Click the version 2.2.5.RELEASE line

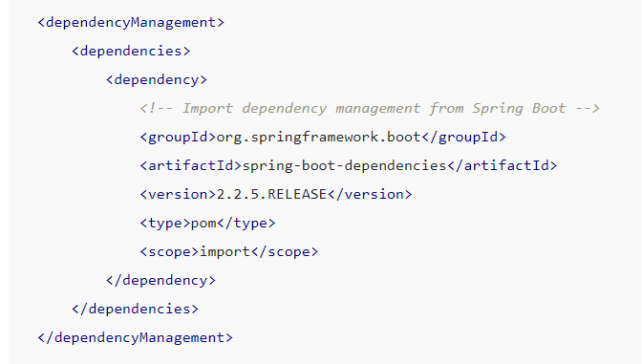[x=276, y=195]
